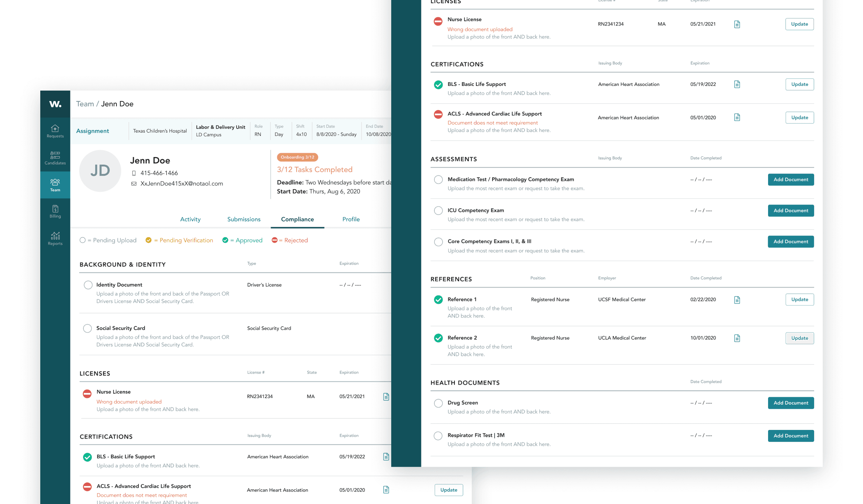Screen dimensions: 863x504
Task: Open Reference 2 document file icon
Action: click(x=737, y=338)
